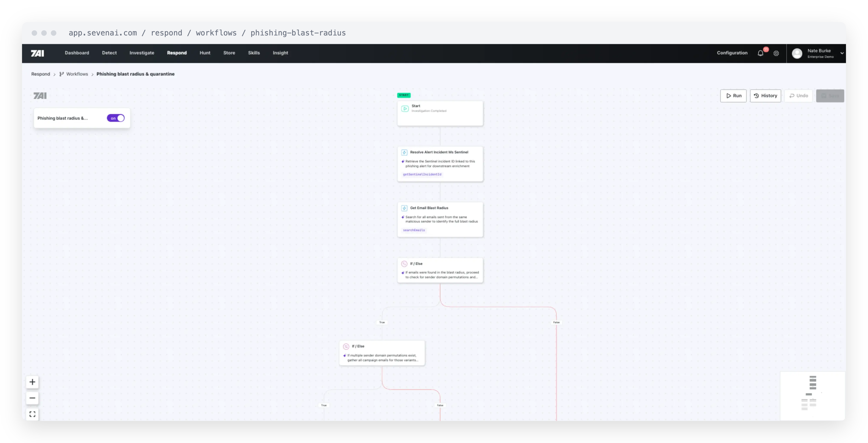Go to Skills
Image resolution: width=868 pixels, height=443 pixels.
254,53
